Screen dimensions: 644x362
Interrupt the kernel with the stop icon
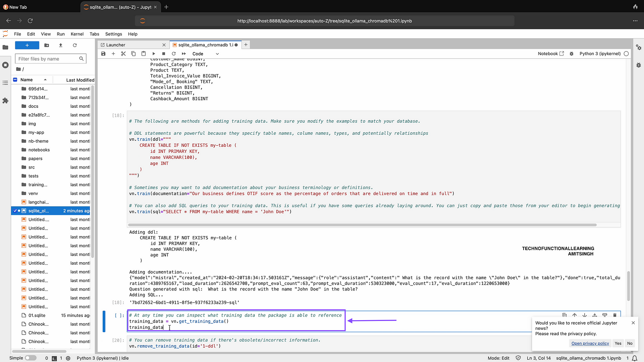(163, 53)
